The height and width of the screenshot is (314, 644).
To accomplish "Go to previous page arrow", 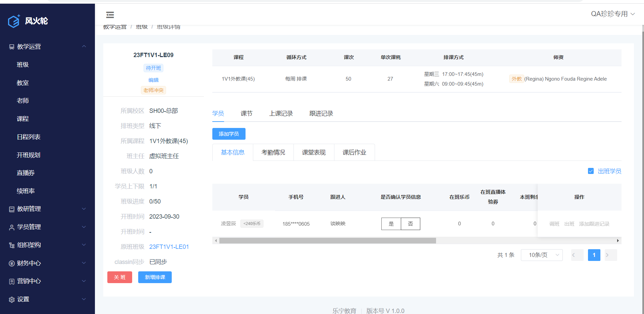I will click(x=577, y=255).
